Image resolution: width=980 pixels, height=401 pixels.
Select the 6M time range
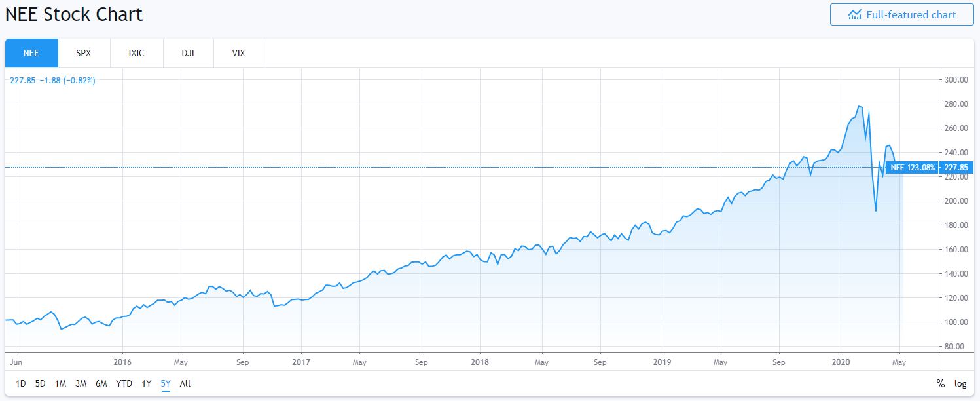pyautogui.click(x=101, y=383)
